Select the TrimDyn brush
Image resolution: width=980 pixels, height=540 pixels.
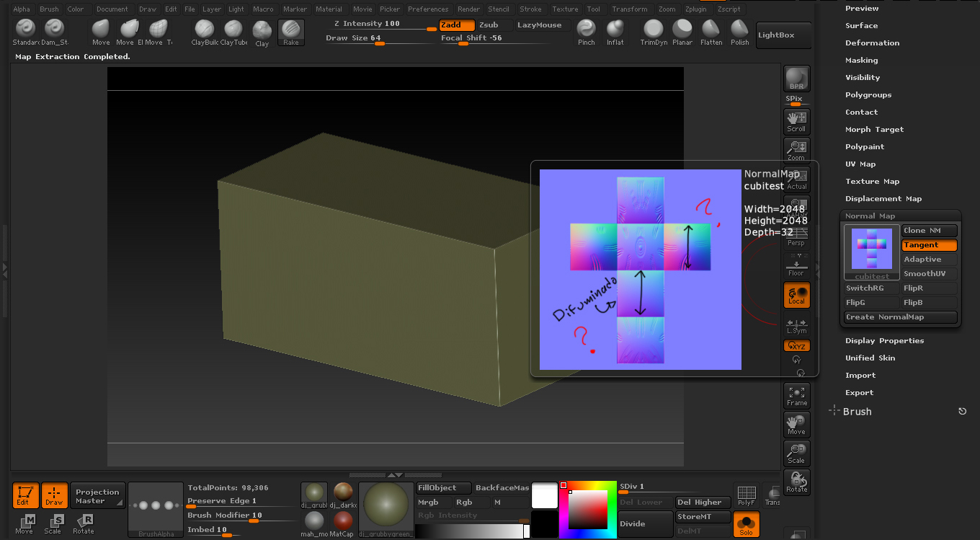click(654, 32)
